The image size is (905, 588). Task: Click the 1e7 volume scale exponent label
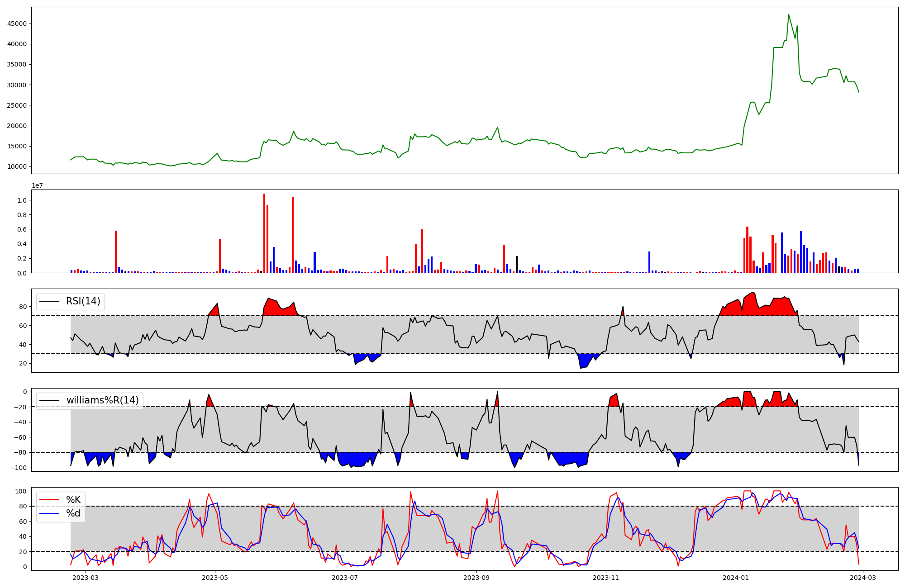(x=37, y=185)
